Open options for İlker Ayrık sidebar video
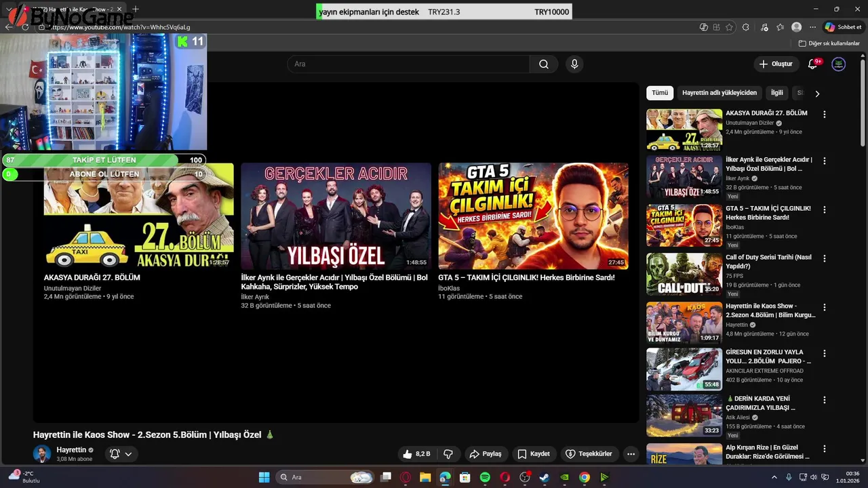Screen dimensions: 868x488 825,161
